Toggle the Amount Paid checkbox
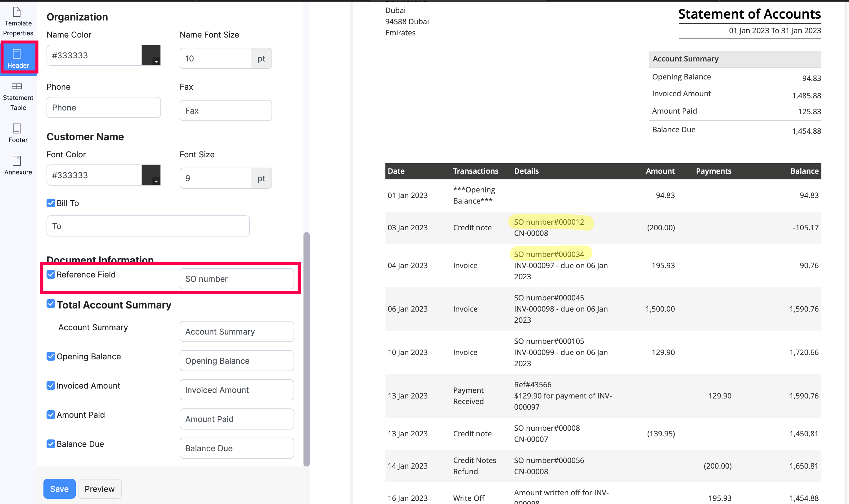Viewport: 849px width, 504px height. (x=51, y=415)
